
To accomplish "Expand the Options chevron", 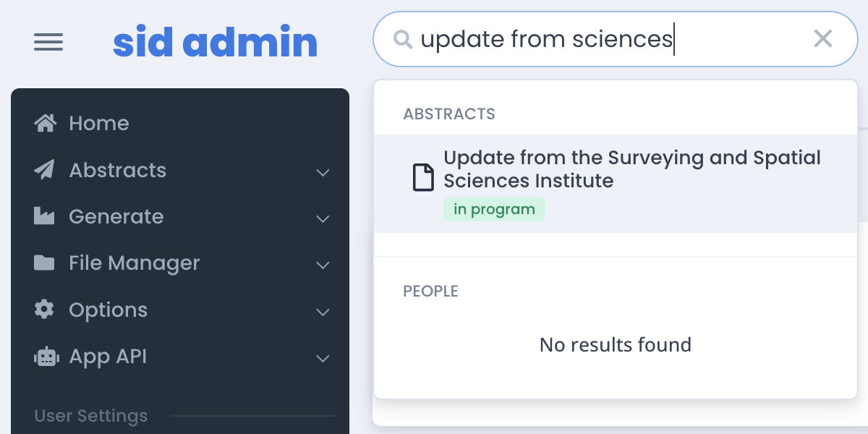I will tap(323, 312).
